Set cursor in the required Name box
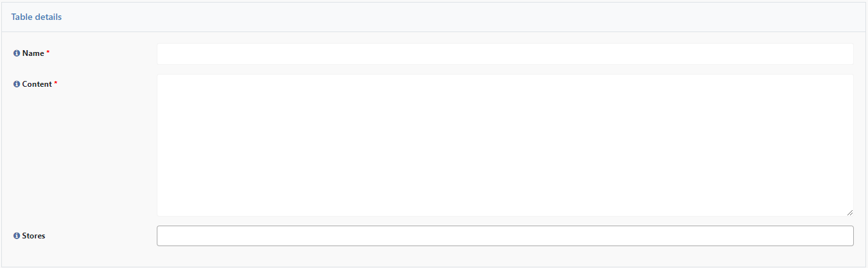This screenshot has width=868, height=268. coord(505,54)
